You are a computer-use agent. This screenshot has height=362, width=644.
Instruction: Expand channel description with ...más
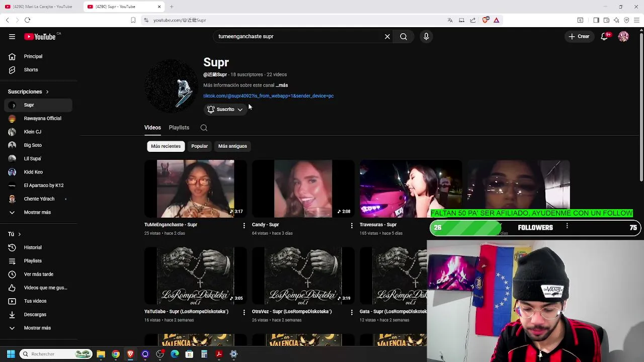282,85
